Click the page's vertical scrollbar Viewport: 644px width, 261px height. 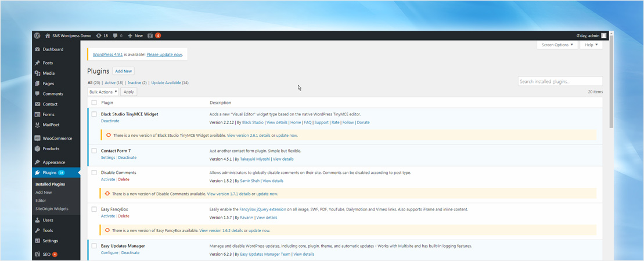[x=611, y=81]
